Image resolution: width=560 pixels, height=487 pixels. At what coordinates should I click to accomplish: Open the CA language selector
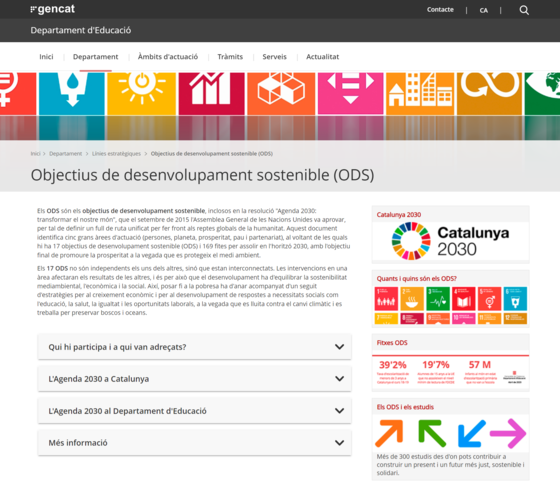tap(484, 10)
